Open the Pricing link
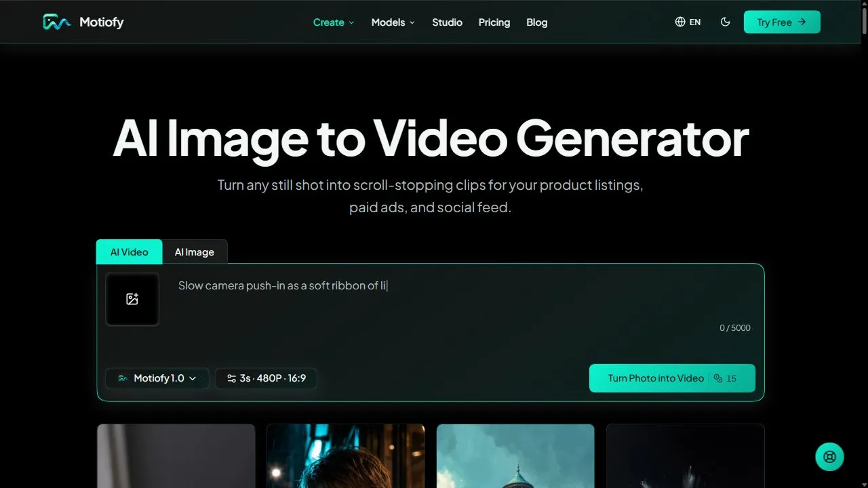Image resolution: width=868 pixels, height=488 pixels. point(494,22)
